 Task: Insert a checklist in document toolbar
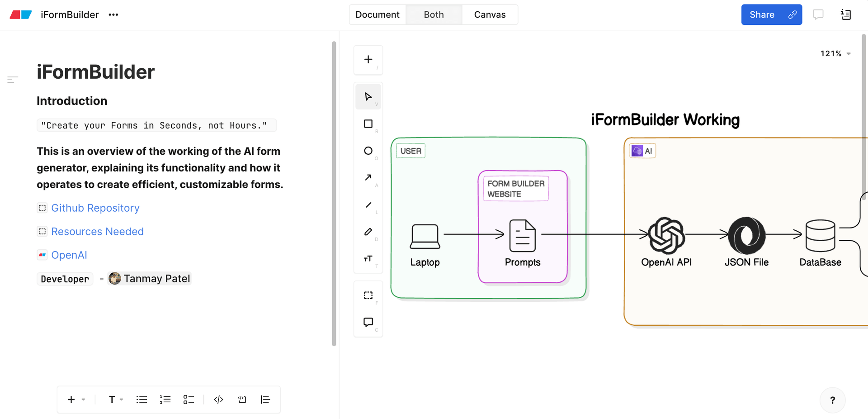tap(189, 400)
